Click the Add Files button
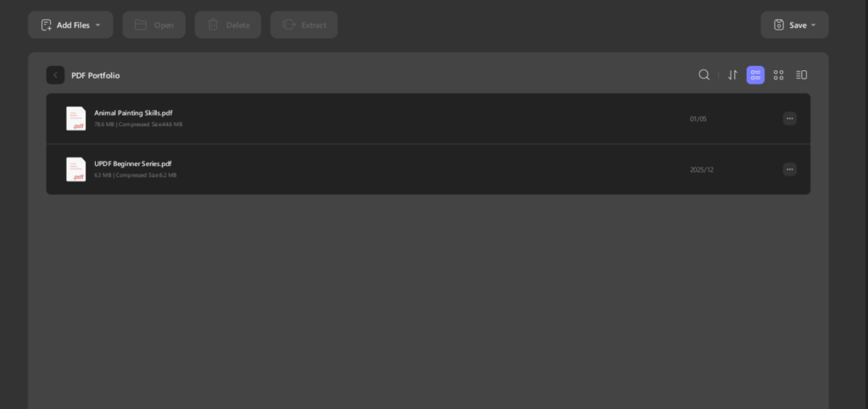The image size is (868, 409). tap(70, 25)
